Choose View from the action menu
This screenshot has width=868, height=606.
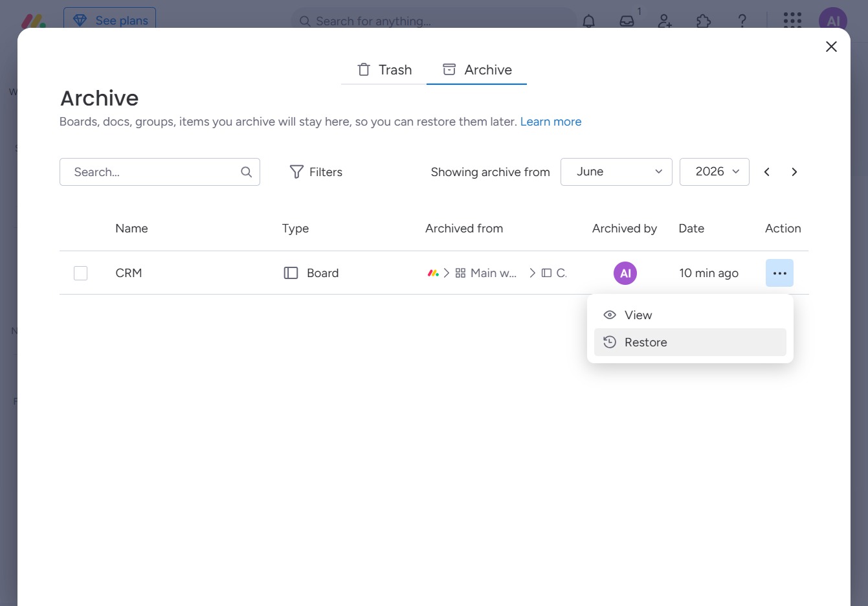click(690, 315)
